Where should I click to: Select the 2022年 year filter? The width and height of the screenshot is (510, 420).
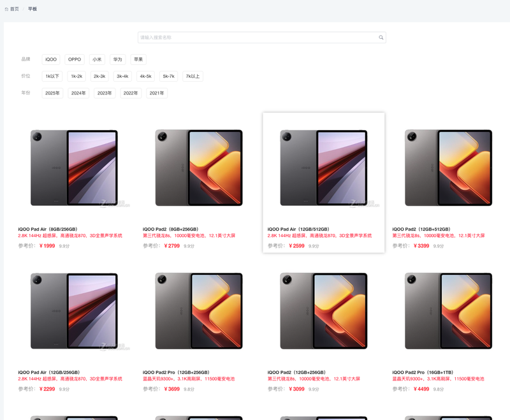tap(131, 93)
